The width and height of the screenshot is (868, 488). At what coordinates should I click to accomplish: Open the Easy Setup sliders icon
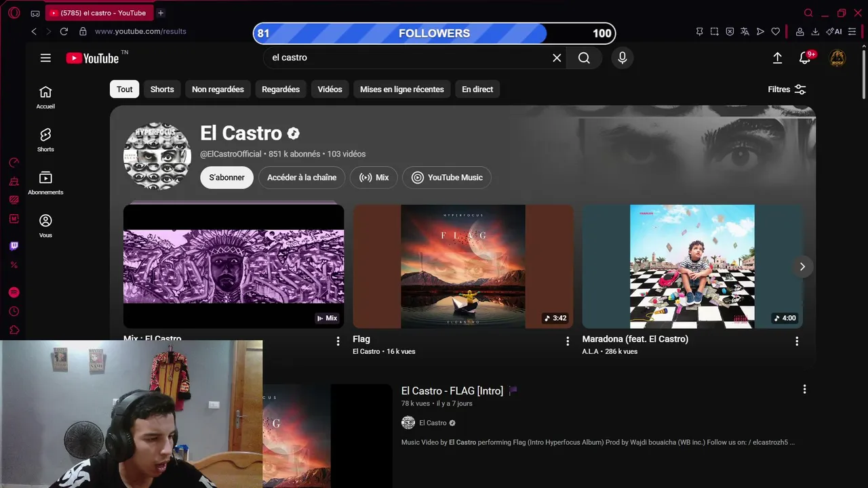point(852,31)
